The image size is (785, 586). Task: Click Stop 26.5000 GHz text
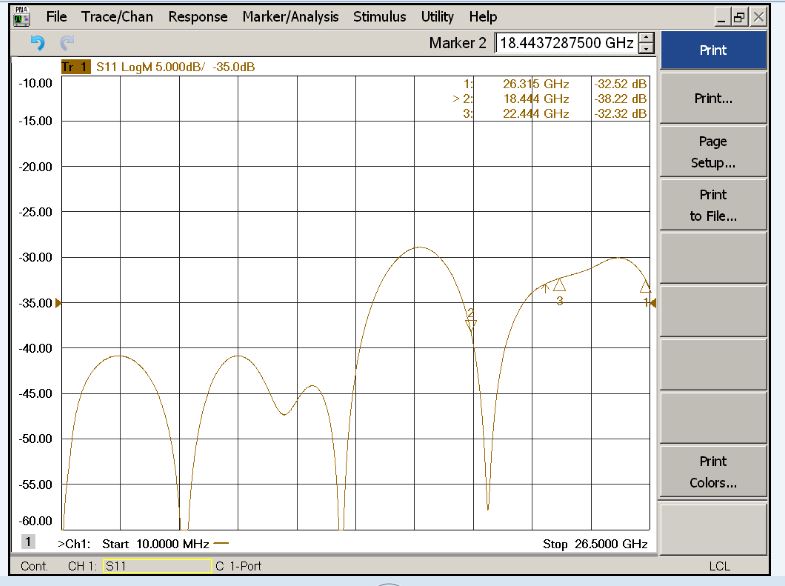point(595,544)
